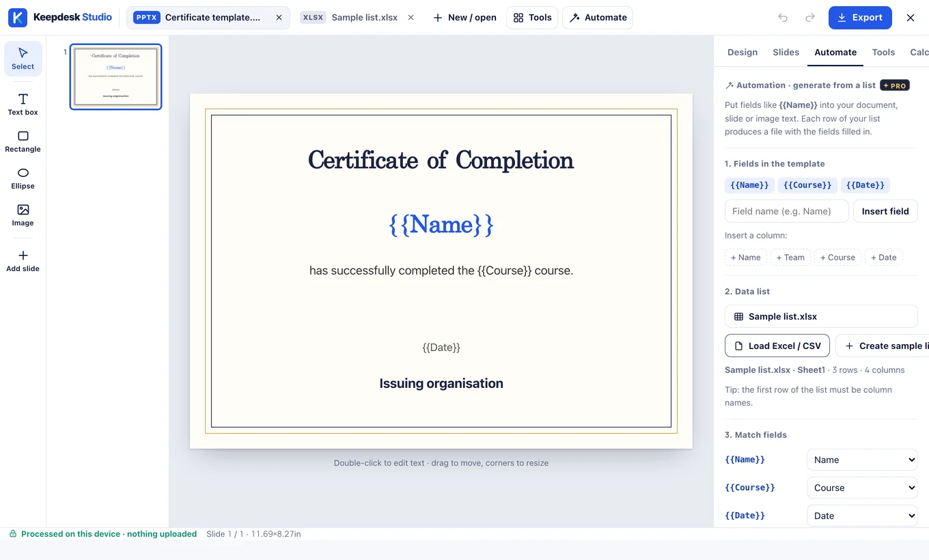This screenshot has width=929, height=560.
Task: Select the Issuing organisation text
Action: pyautogui.click(x=441, y=383)
